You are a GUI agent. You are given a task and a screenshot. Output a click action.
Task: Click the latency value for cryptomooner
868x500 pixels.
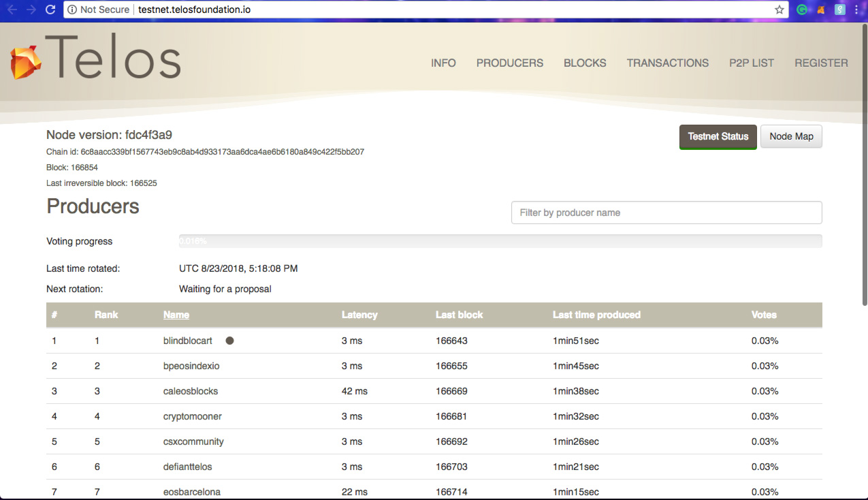[x=352, y=416]
